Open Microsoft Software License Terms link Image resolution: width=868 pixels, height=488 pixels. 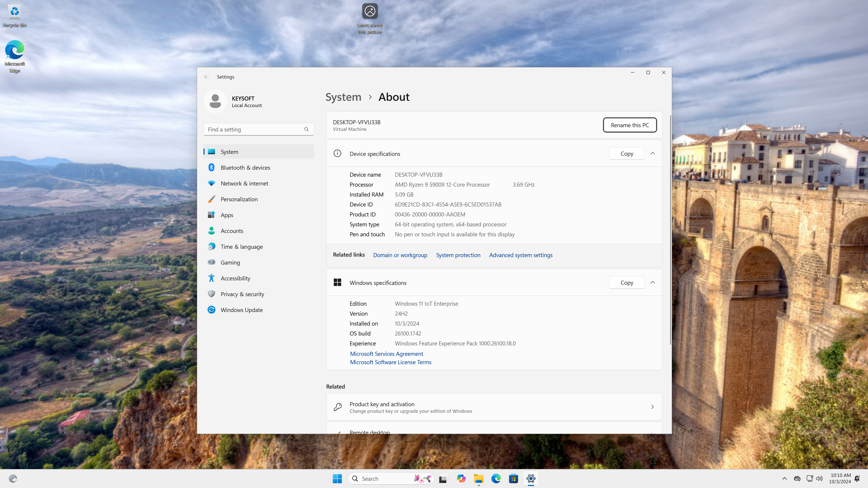coord(391,362)
